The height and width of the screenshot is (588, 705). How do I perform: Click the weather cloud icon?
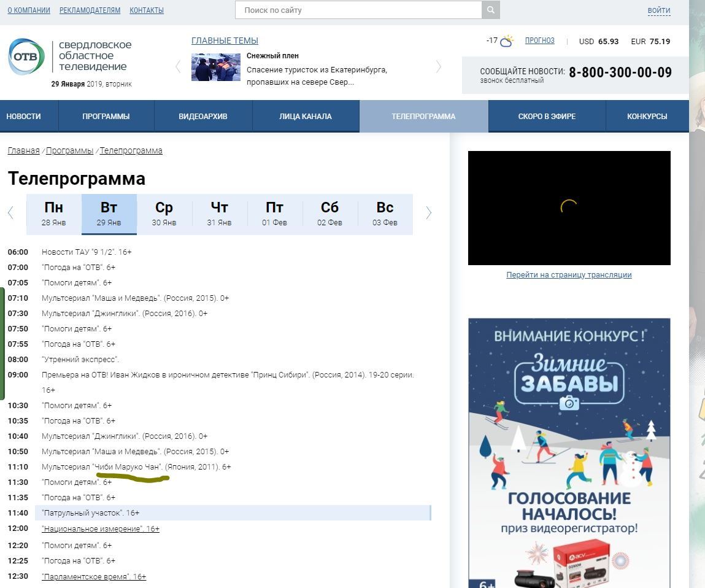[506, 42]
